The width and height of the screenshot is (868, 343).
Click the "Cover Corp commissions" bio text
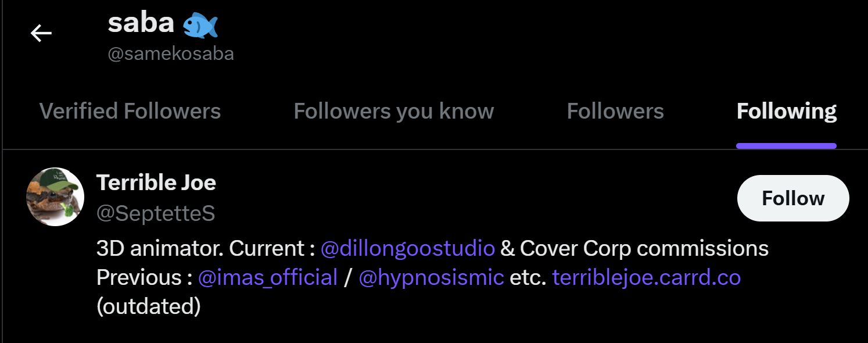[x=644, y=248]
